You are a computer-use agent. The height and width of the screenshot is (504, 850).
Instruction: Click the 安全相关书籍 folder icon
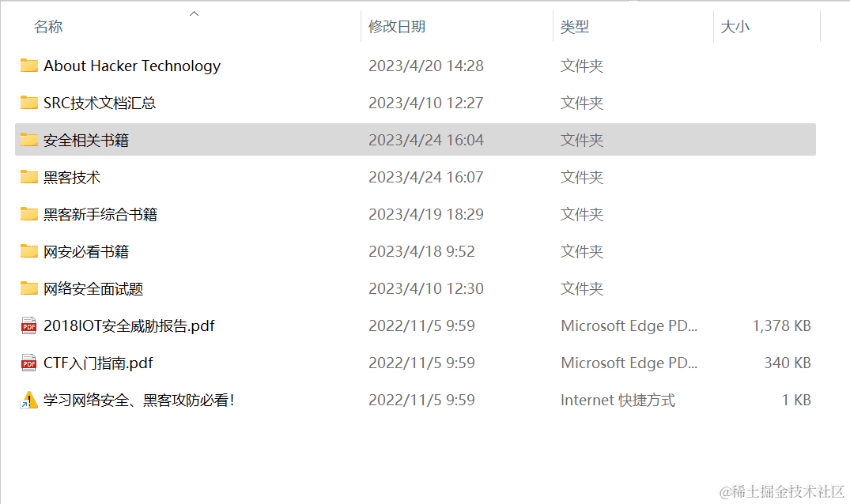29,140
